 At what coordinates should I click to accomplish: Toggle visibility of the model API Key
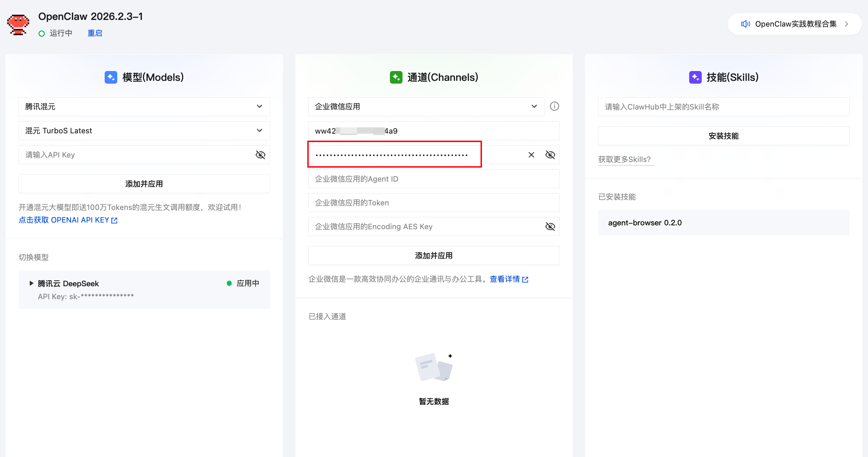point(260,155)
